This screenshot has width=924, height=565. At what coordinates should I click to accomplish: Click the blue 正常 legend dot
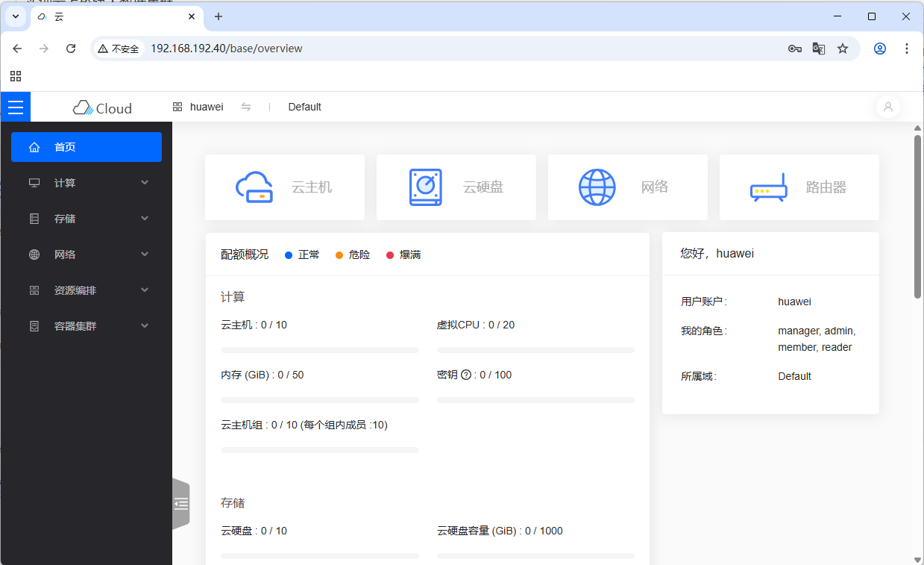289,255
